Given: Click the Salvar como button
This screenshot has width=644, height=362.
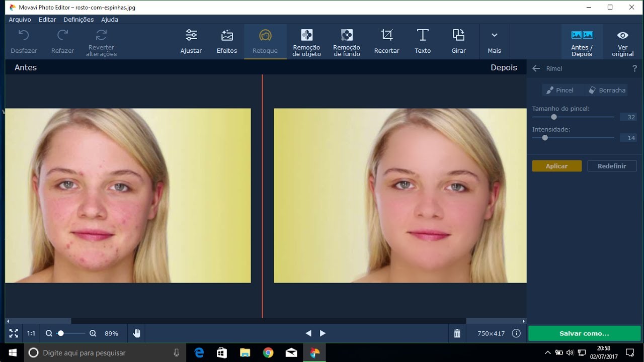Looking at the screenshot, I should 584,333.
